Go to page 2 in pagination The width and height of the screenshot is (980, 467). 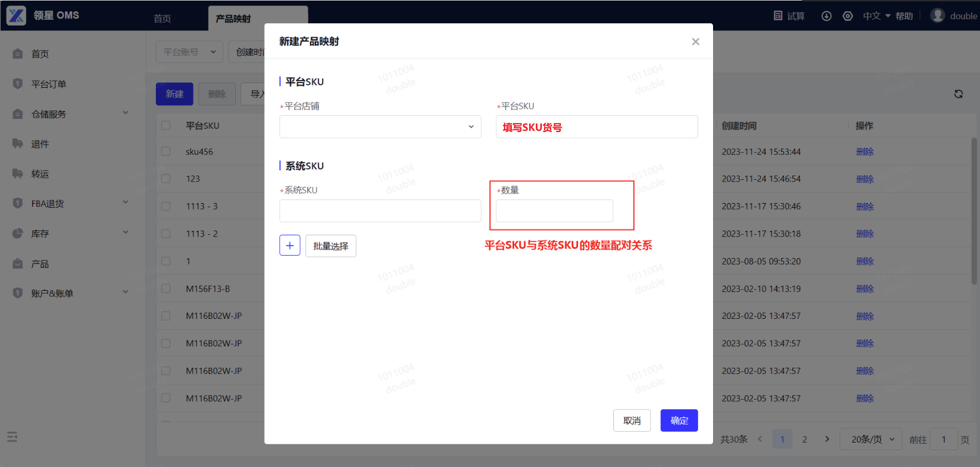coord(804,439)
